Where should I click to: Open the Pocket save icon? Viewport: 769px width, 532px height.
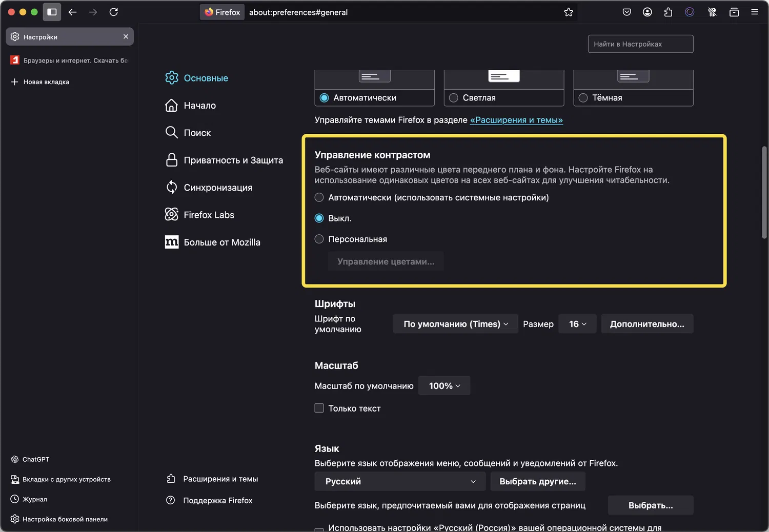pyautogui.click(x=626, y=12)
